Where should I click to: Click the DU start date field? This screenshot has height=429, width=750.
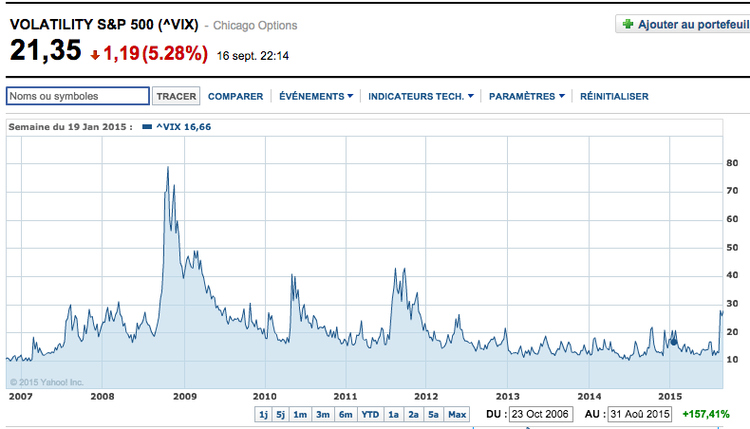541,414
